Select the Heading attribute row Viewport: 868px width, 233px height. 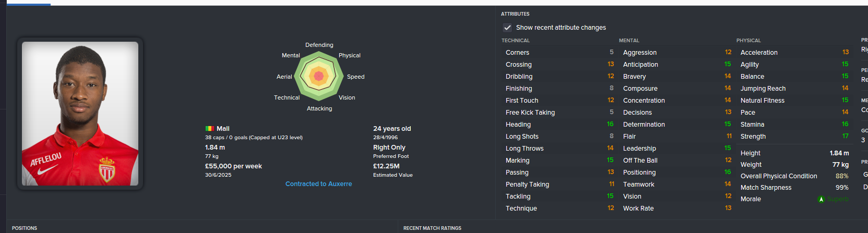558,125
